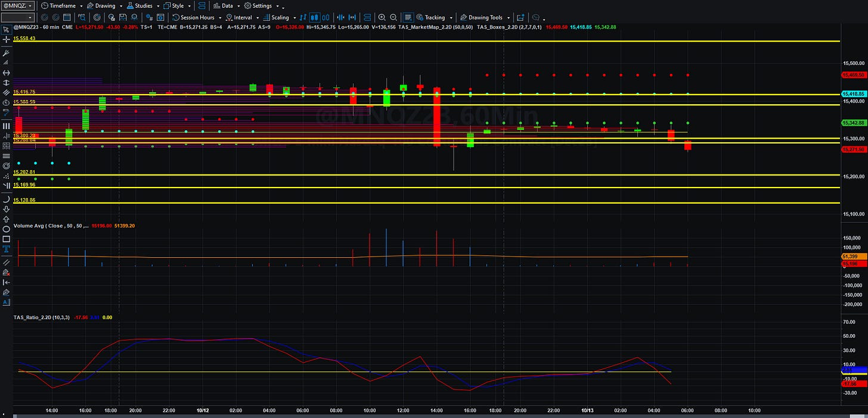The width and height of the screenshot is (868, 418).
Task: Select the down arrow drawing tool
Action: tap(6, 209)
